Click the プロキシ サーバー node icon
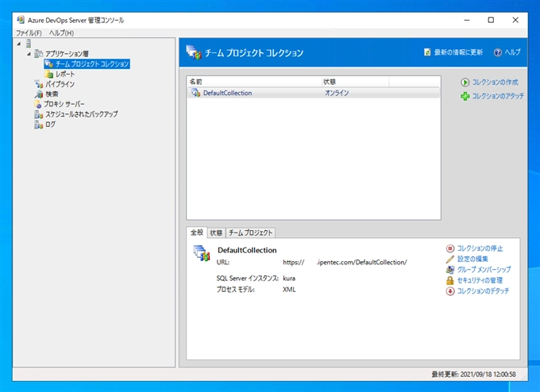This screenshot has width=540, height=392. coord(38,104)
